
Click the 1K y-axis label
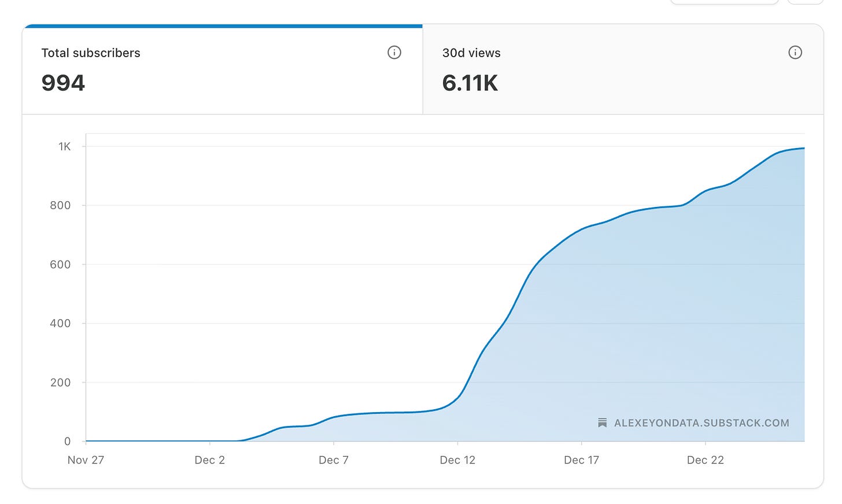tap(64, 147)
